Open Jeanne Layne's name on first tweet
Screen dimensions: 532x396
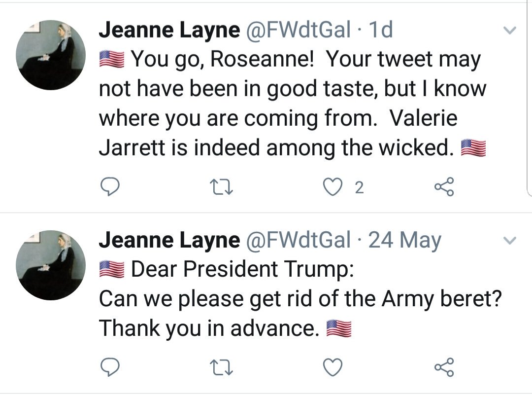click(x=169, y=31)
